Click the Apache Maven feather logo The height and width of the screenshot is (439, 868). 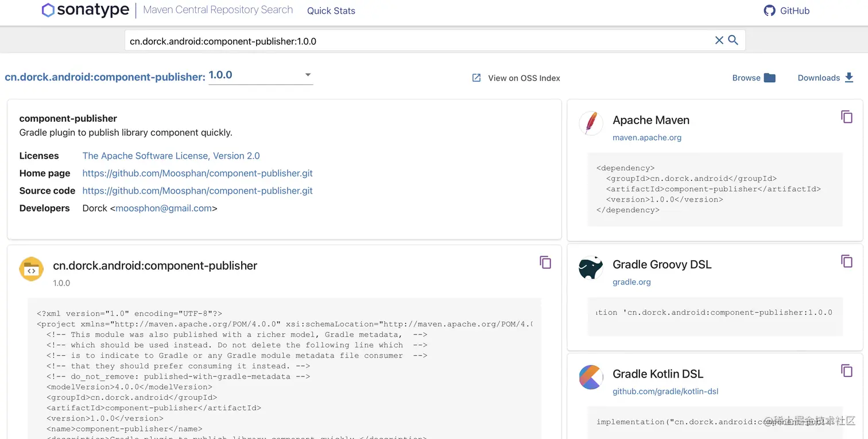click(x=591, y=124)
